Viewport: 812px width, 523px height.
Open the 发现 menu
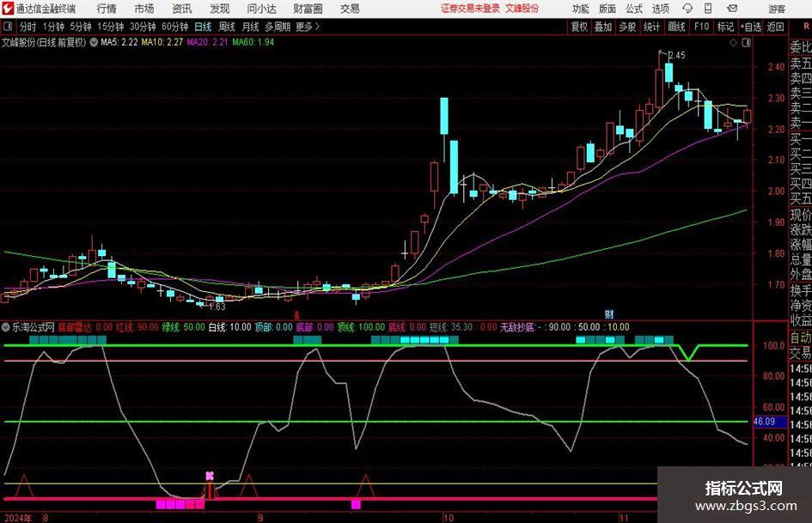pyautogui.click(x=220, y=9)
